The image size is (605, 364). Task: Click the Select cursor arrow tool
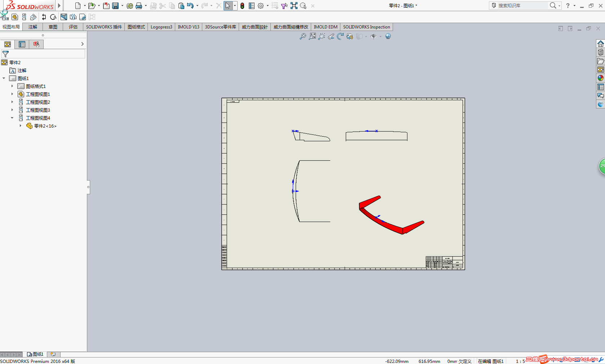click(228, 6)
